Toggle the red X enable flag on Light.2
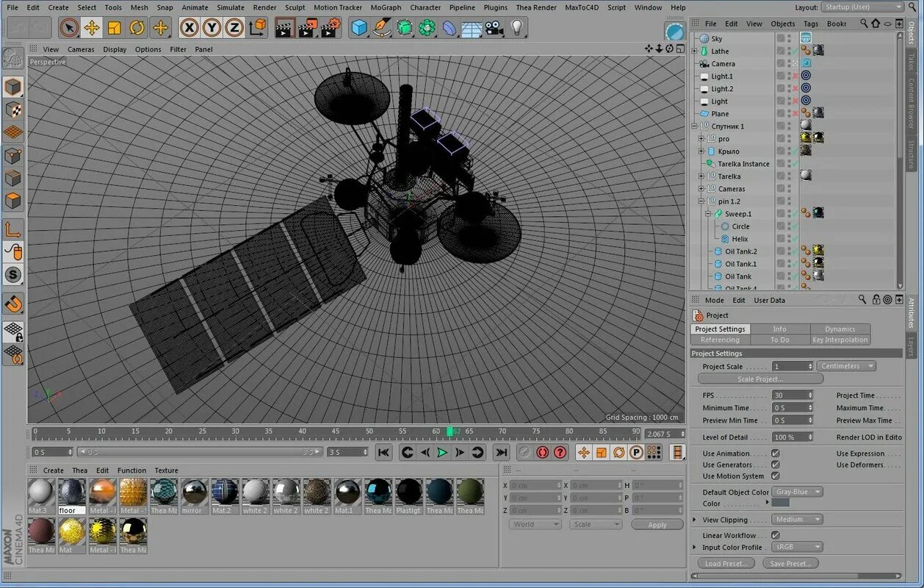This screenshot has width=924, height=588. (x=795, y=89)
